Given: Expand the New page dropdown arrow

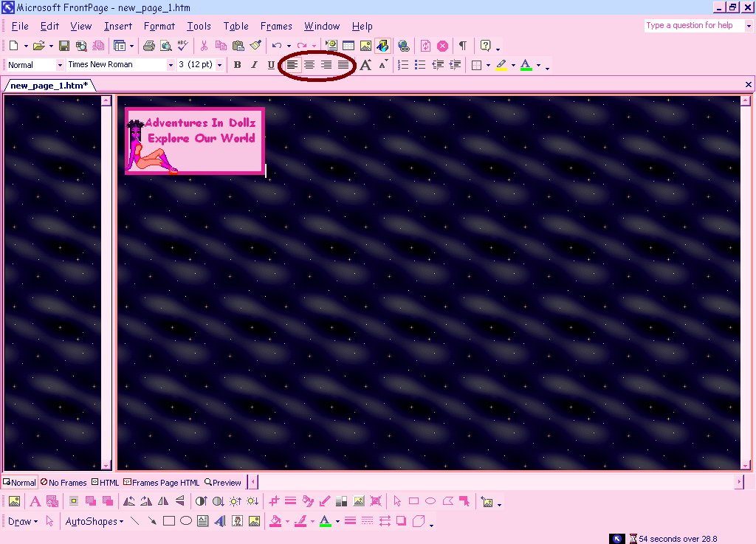Looking at the screenshot, I should (26, 47).
